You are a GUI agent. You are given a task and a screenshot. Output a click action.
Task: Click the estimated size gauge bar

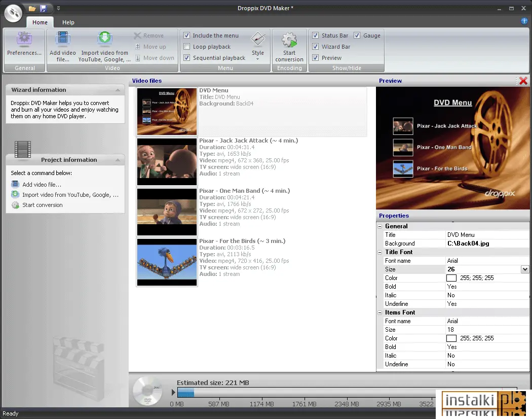click(347, 393)
